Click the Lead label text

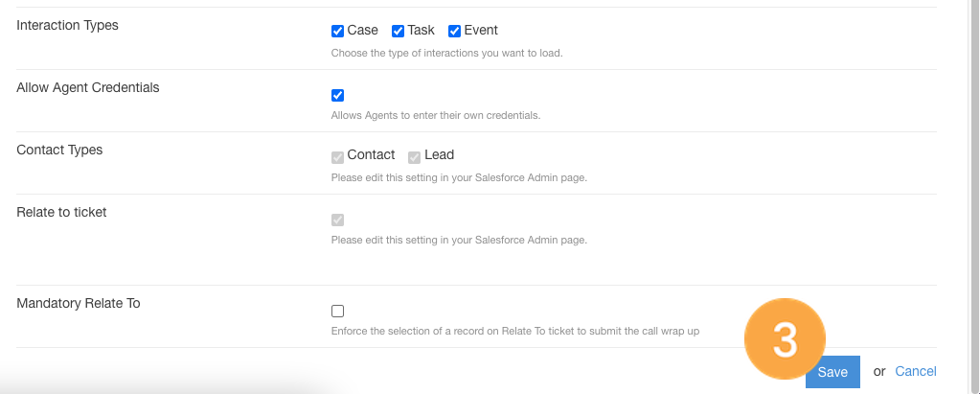click(440, 154)
